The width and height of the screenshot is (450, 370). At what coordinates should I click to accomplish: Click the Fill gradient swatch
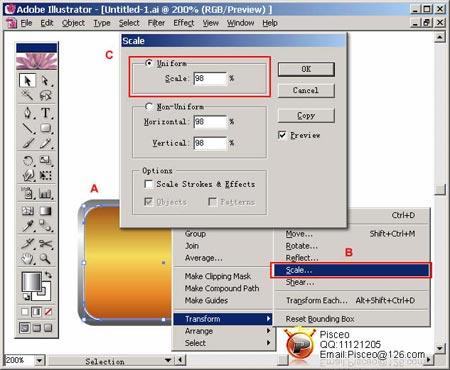point(32,282)
